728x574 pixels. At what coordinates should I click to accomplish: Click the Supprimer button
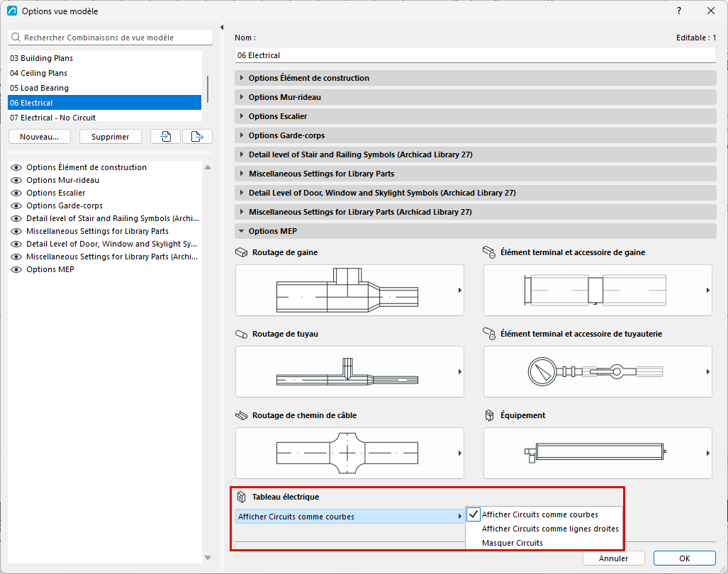[x=111, y=137]
